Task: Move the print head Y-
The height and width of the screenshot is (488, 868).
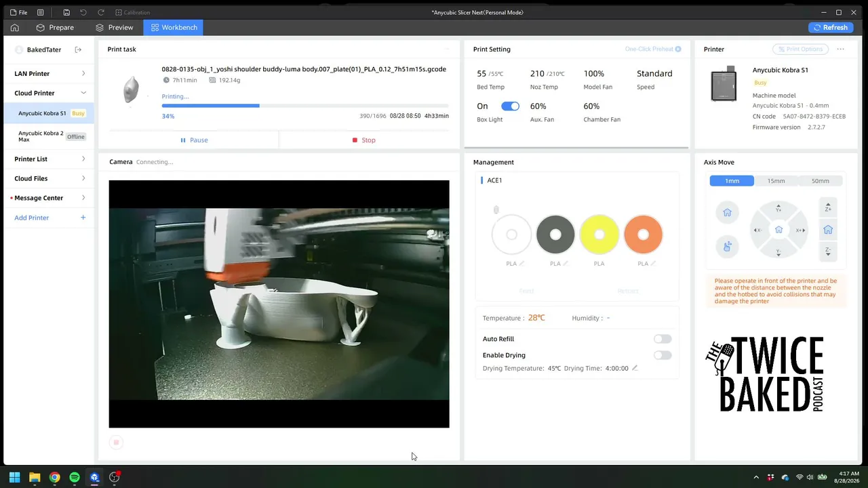Action: 778,251
